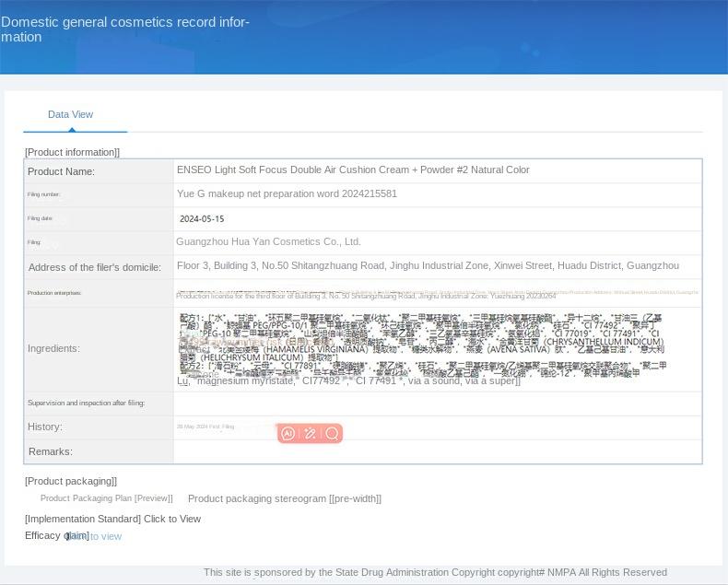This screenshot has width=728, height=585.
Task: Select the magic wand icon in red toolbar
Action: point(311,434)
